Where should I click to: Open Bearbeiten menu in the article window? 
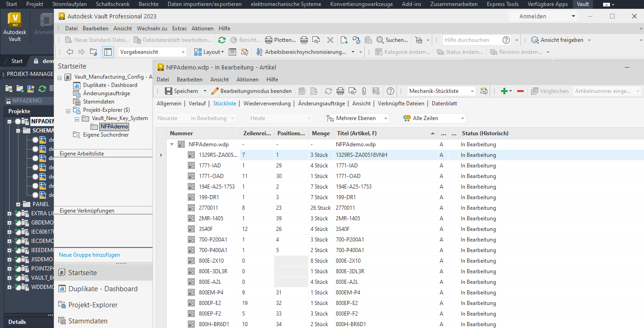pyautogui.click(x=190, y=80)
